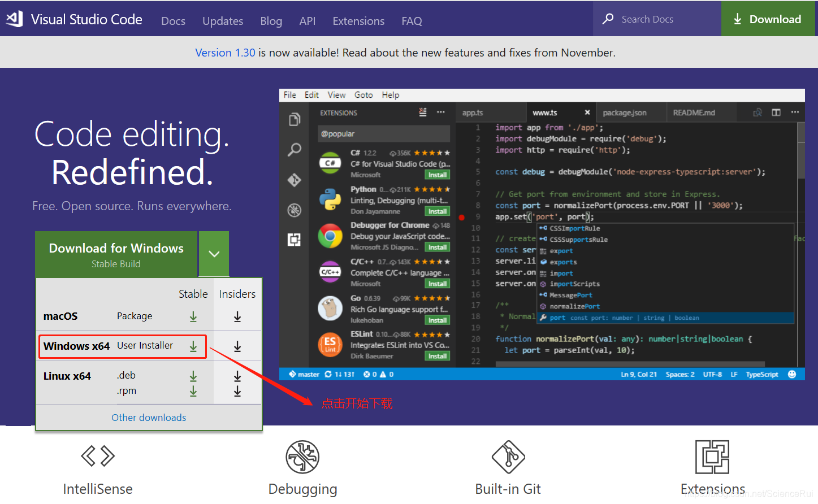Switch to the package.json tab
The width and height of the screenshot is (818, 504).
pyautogui.click(x=631, y=112)
